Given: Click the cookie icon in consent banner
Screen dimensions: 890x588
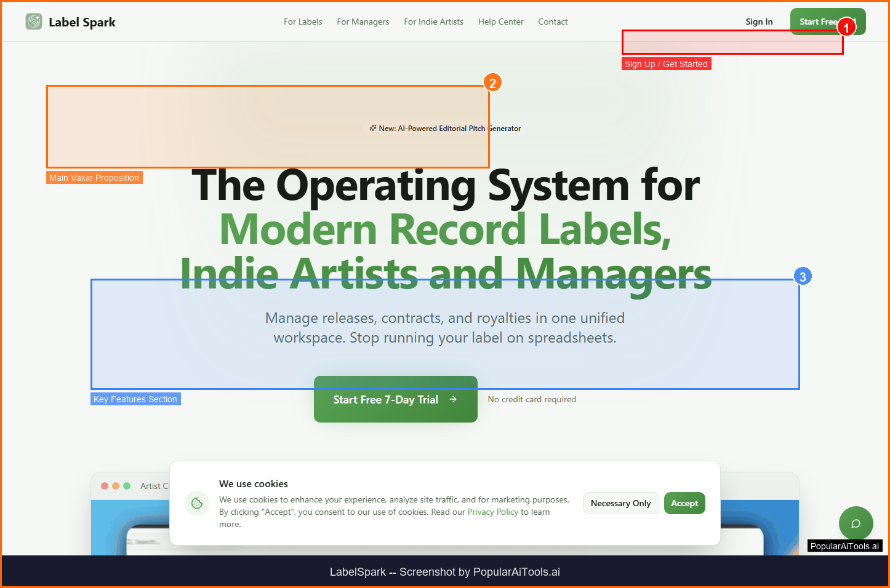Looking at the screenshot, I should point(197,503).
